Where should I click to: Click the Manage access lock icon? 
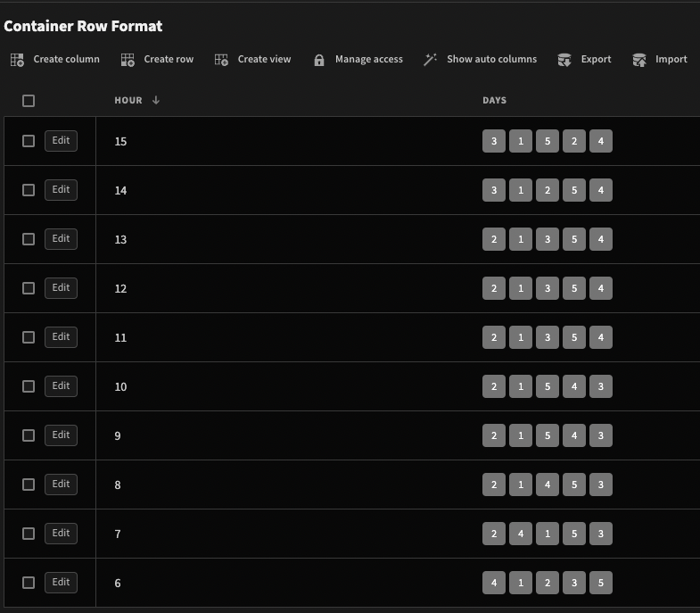click(x=318, y=60)
